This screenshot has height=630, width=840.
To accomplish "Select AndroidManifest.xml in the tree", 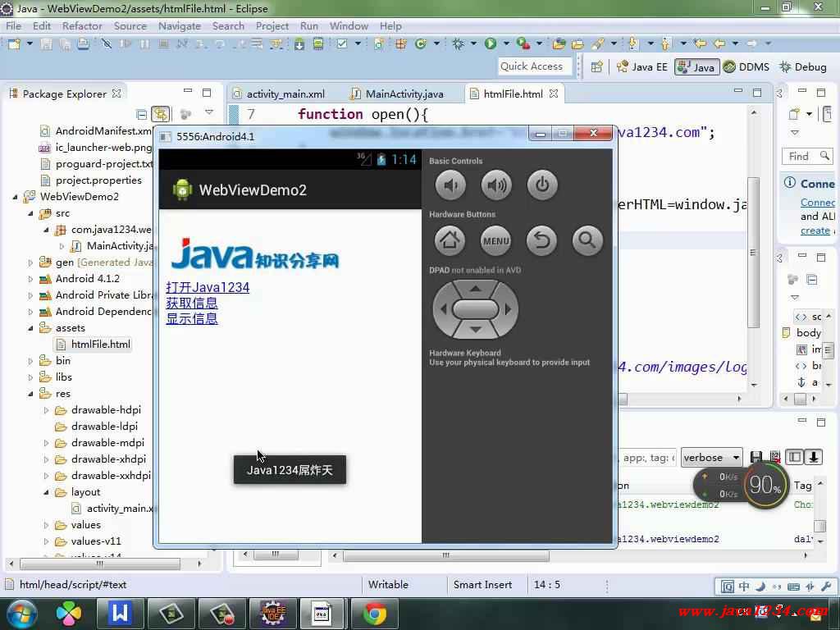I will point(97,130).
